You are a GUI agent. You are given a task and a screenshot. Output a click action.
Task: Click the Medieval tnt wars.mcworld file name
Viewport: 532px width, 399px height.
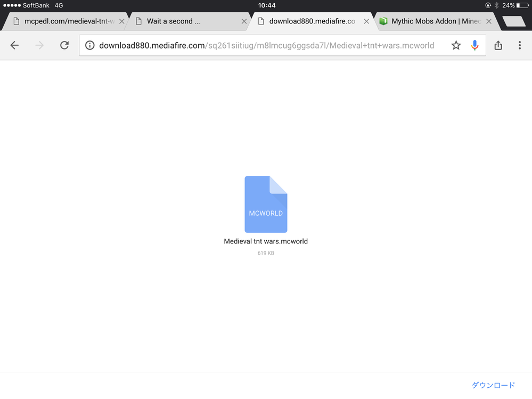(x=265, y=241)
